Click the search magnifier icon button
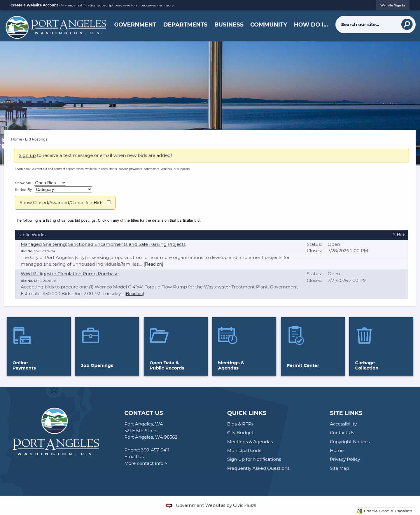This screenshot has height=515, width=420. (407, 24)
